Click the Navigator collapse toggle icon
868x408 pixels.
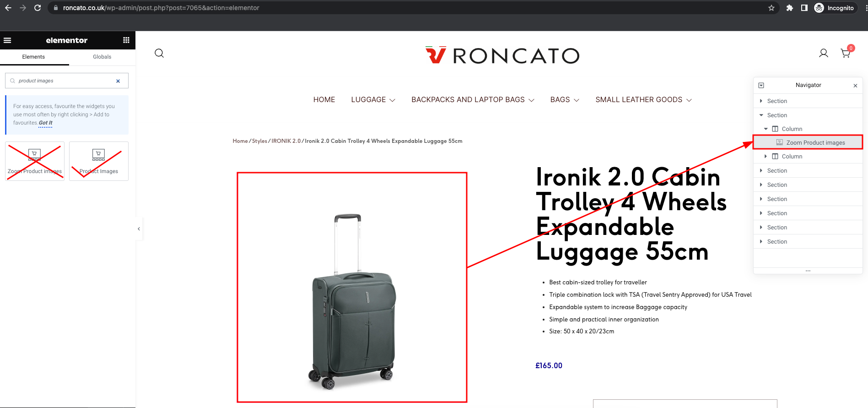pos(761,86)
